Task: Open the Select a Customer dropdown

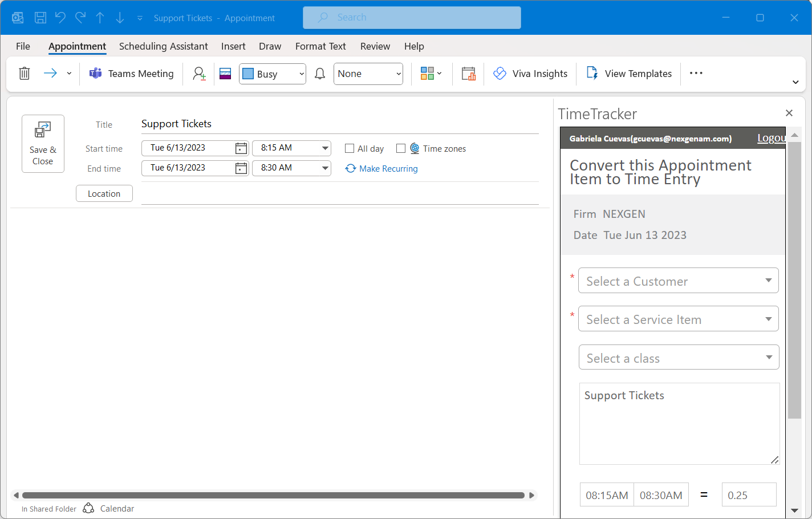Action: [x=679, y=281]
